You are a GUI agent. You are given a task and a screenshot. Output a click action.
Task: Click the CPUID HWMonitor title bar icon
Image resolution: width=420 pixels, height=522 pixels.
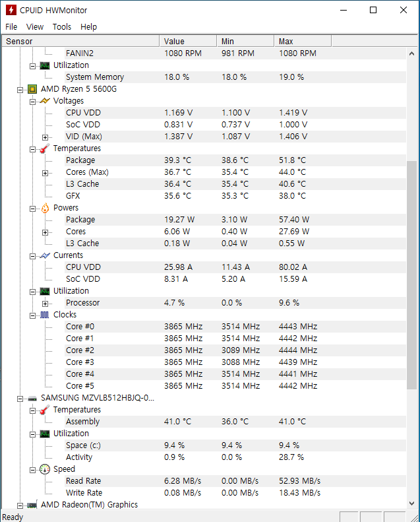coord(11,10)
